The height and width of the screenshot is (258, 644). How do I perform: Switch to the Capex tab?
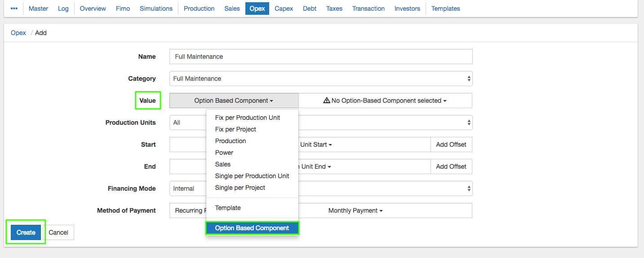pos(284,9)
